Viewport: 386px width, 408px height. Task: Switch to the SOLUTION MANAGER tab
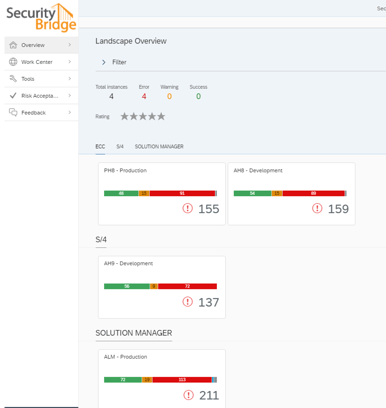[x=159, y=146]
